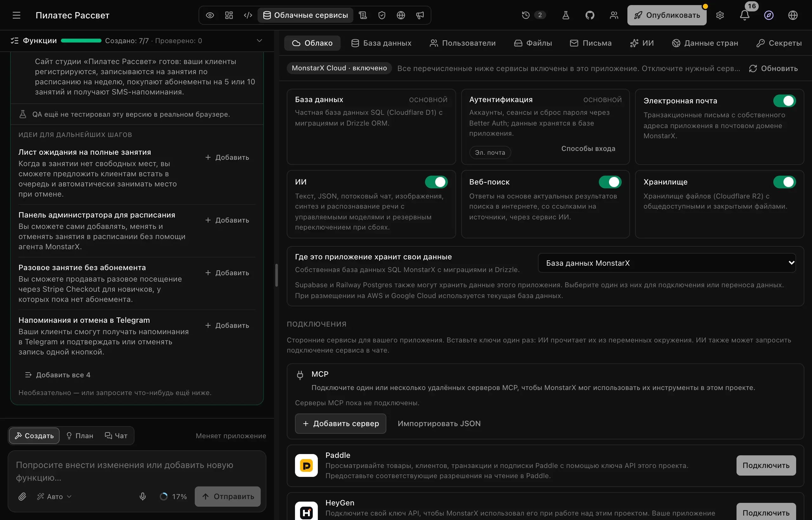Viewport: 812px width, 520px height.
Task: Select the Секреты tab
Action: click(779, 43)
